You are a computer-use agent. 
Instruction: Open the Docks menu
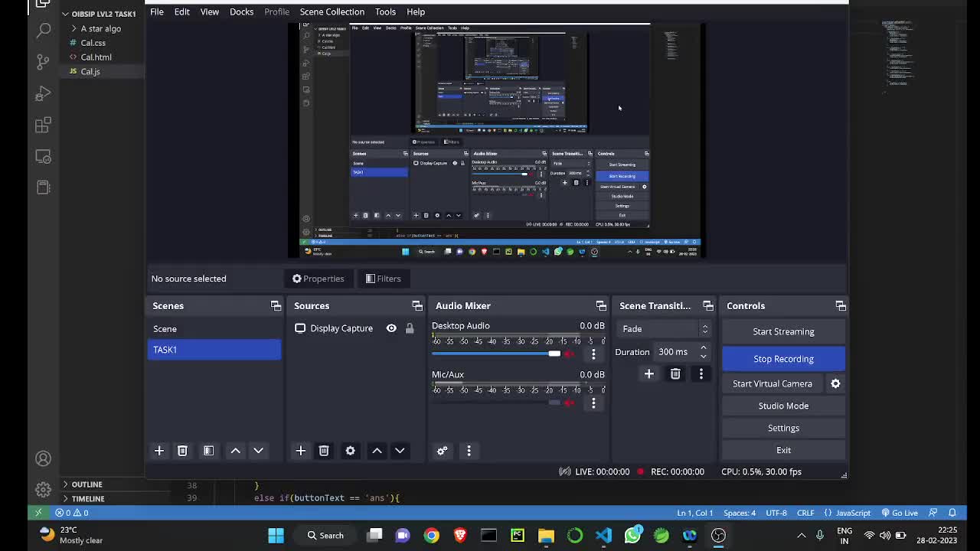pyautogui.click(x=241, y=11)
